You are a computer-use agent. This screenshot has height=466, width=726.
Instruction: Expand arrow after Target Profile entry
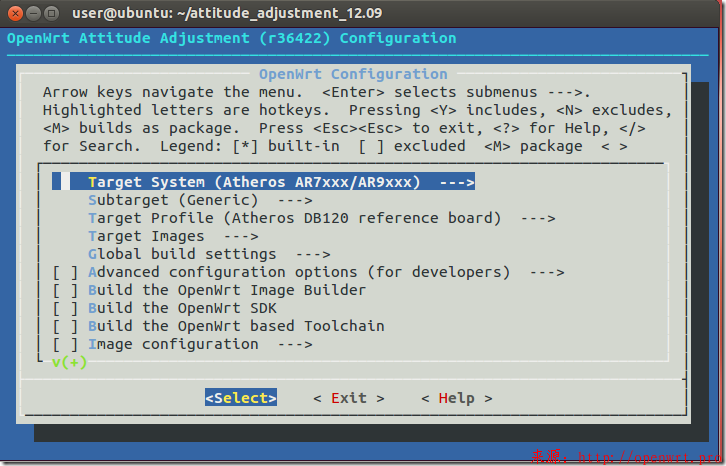(538, 219)
